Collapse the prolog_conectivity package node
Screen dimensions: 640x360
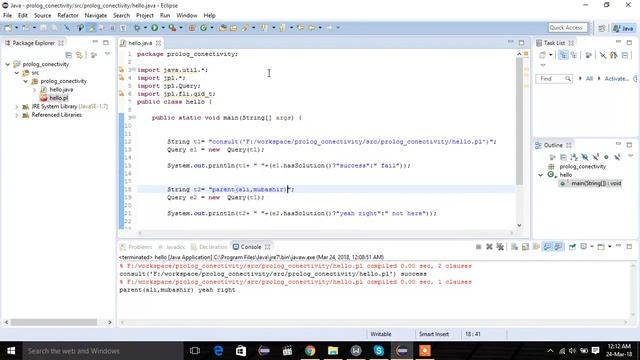coord(26,81)
